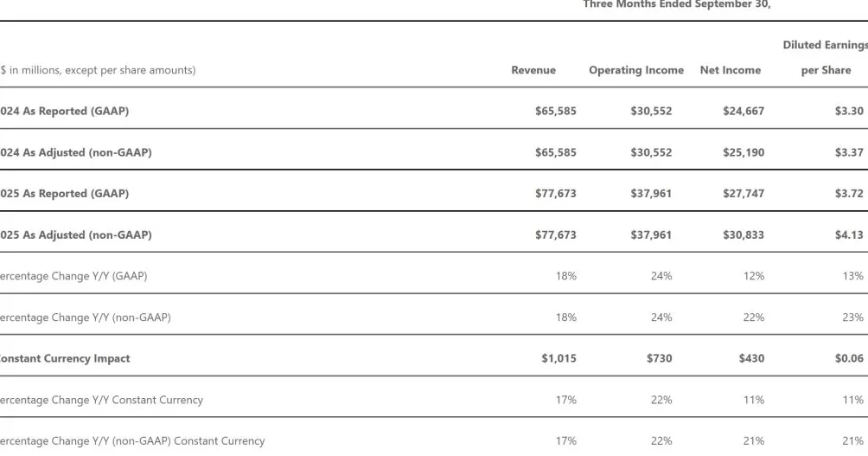The height and width of the screenshot is (456, 868).
Task: Click the in-millions per share amounts note
Action: click(x=98, y=70)
